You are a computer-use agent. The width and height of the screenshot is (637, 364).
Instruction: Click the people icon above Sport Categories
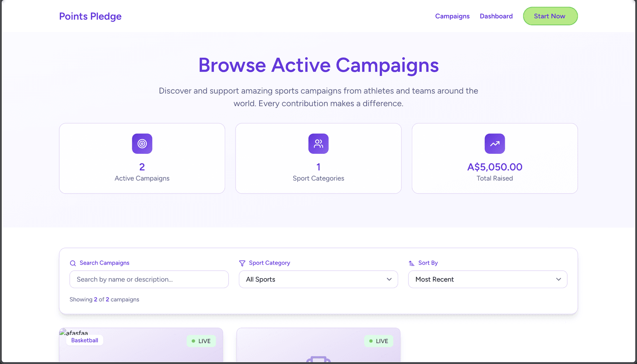coord(318,144)
